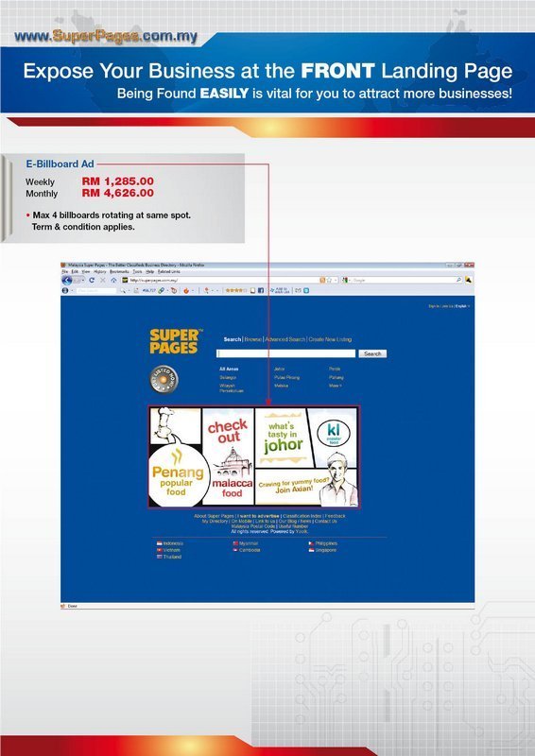Screen dimensions: 535x756
Task: Click the Search button beside the field
Action: coord(372,353)
